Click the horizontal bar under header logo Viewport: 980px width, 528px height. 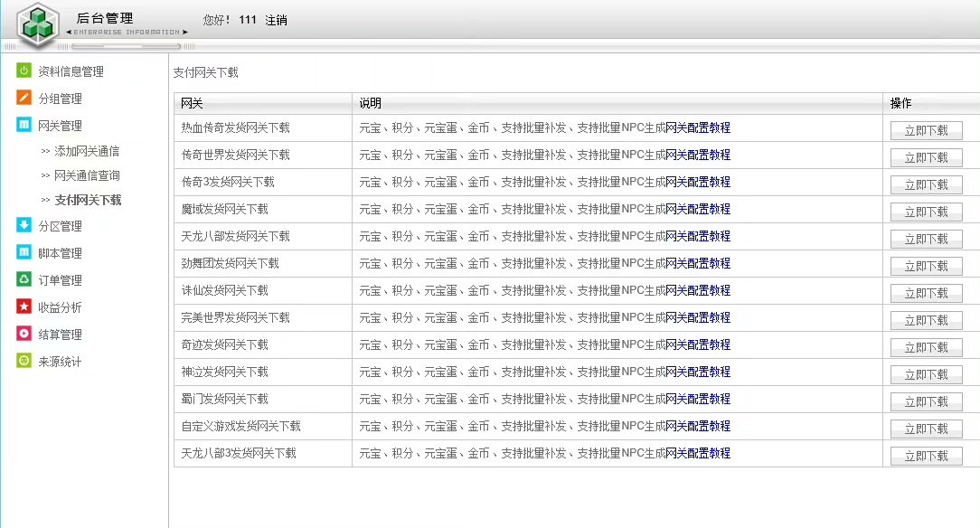pyautogui.click(x=127, y=46)
